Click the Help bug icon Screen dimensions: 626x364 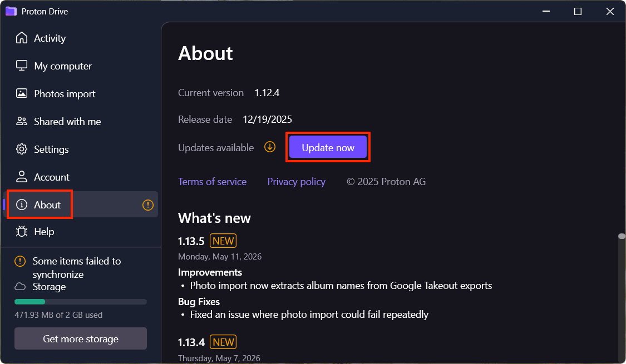[x=22, y=231]
